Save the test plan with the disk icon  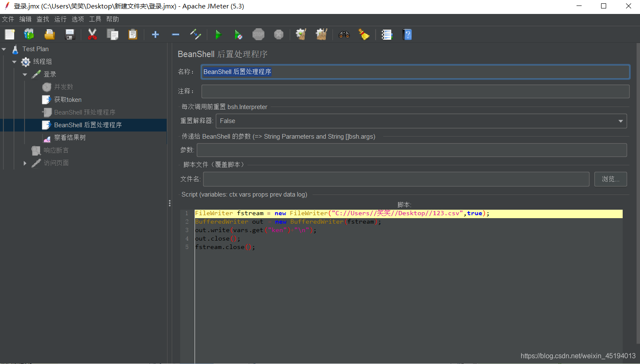coord(70,34)
